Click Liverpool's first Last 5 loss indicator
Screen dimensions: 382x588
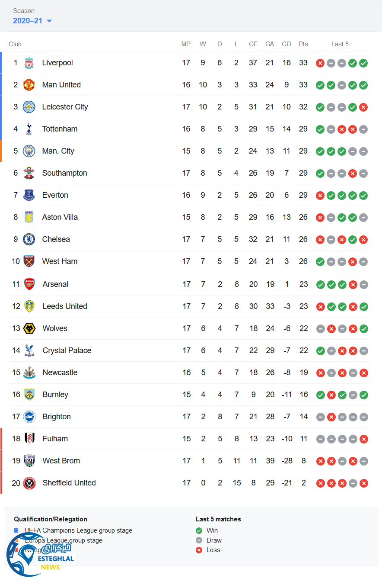pyautogui.click(x=320, y=63)
